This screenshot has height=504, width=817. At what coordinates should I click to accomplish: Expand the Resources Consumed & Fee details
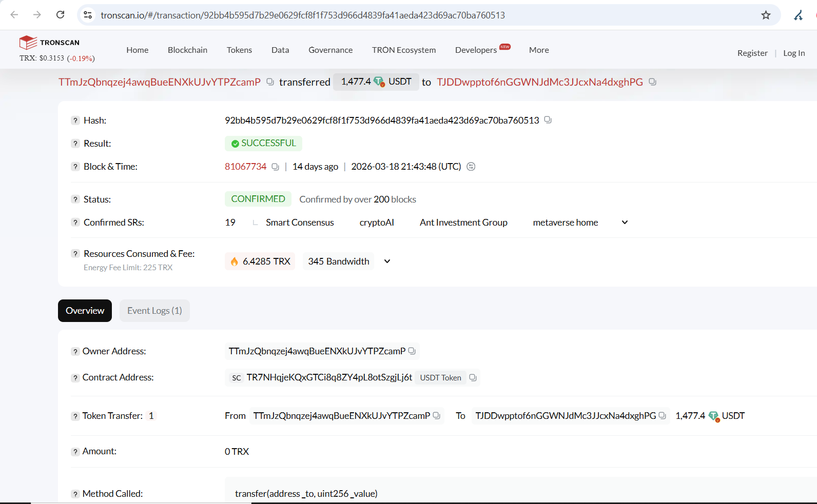click(x=387, y=261)
